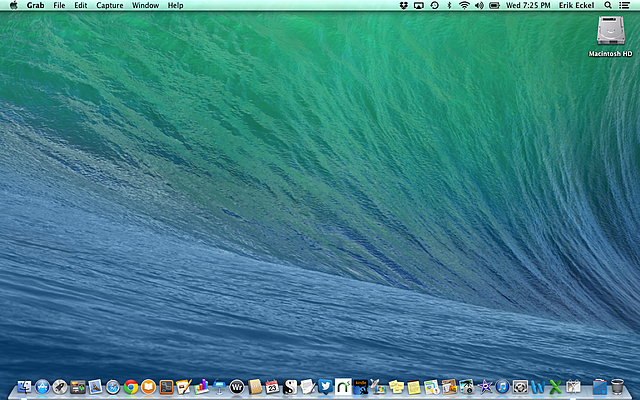The height and width of the screenshot is (400, 640).
Task: Open the Capture menu
Action: pos(109,5)
